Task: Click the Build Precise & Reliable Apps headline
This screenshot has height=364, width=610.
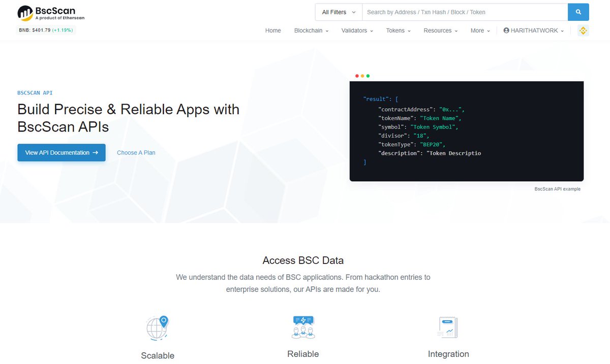Action: (129, 118)
